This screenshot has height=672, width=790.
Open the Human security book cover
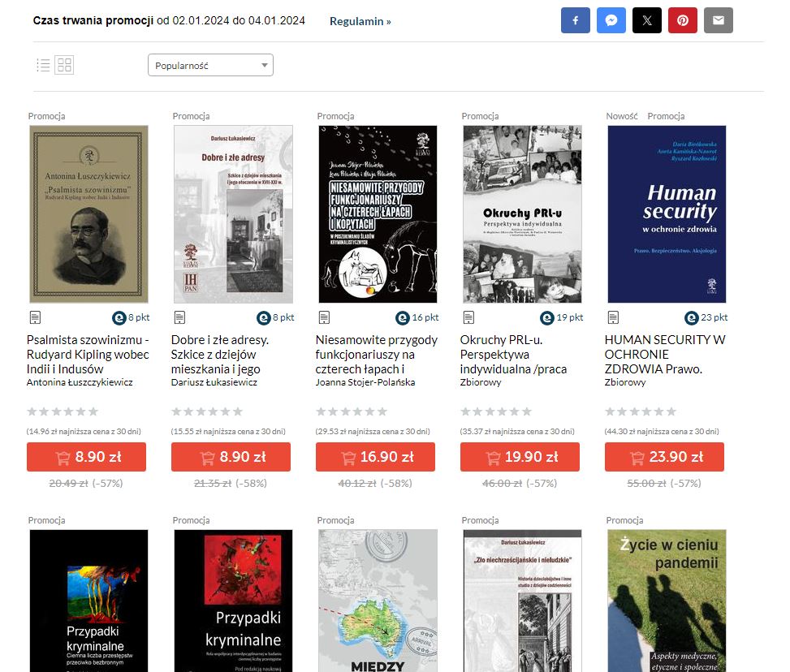[667, 214]
